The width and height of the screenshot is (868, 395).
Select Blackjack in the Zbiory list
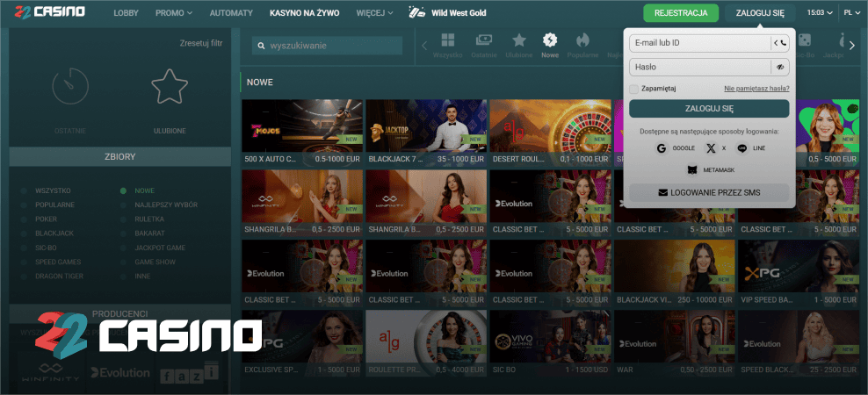point(54,233)
